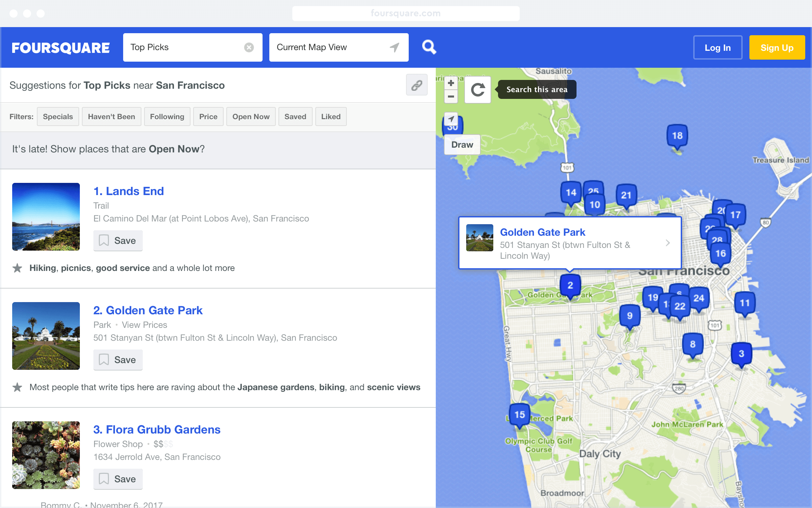The image size is (812, 508).
Task: Click Open Now in late-night prompt
Action: point(174,149)
